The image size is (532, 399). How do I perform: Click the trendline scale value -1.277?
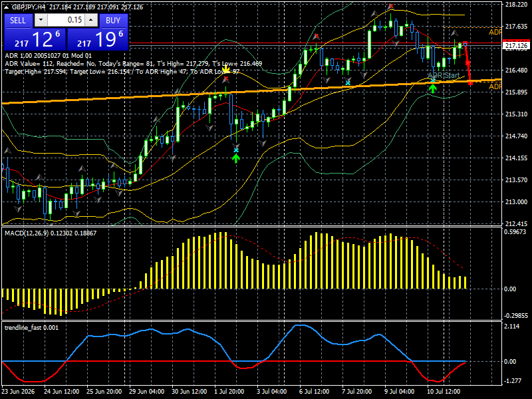(x=512, y=380)
